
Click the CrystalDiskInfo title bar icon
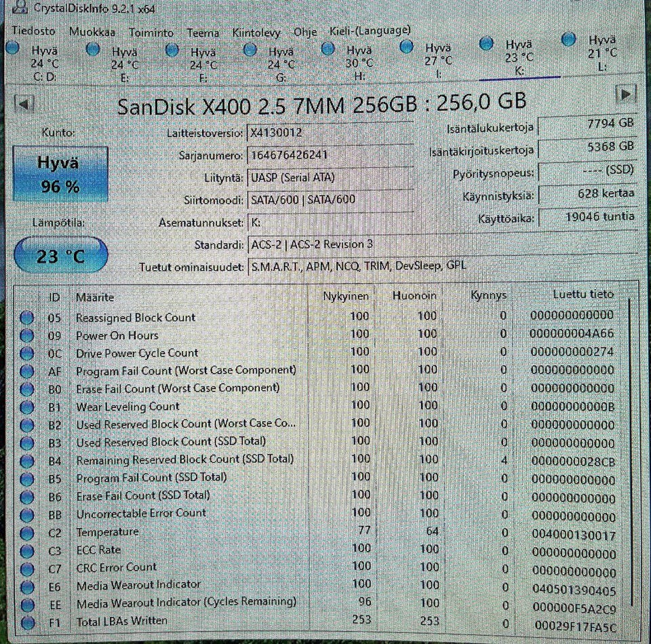(x=20, y=7)
